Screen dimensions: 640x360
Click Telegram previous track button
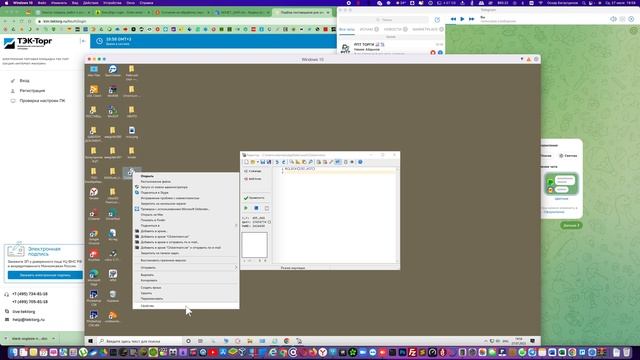coord(453,19)
